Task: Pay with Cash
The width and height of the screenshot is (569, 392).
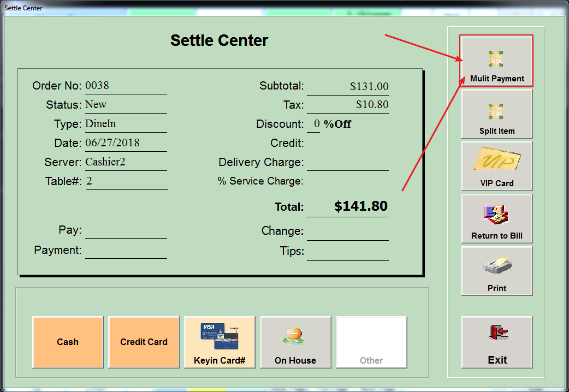Action: [68, 342]
